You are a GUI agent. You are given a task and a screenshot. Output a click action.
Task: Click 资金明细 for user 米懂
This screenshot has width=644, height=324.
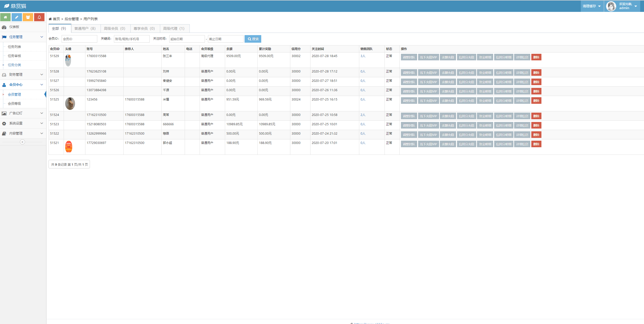click(x=485, y=101)
